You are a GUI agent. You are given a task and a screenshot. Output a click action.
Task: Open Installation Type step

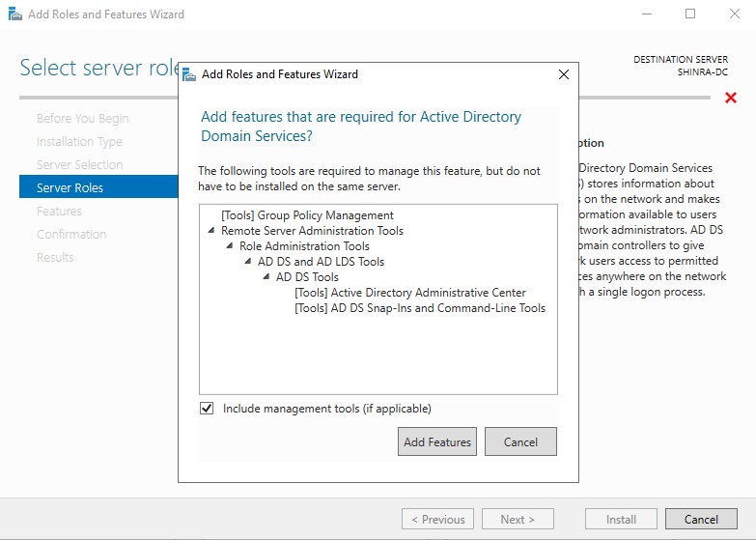[79, 141]
